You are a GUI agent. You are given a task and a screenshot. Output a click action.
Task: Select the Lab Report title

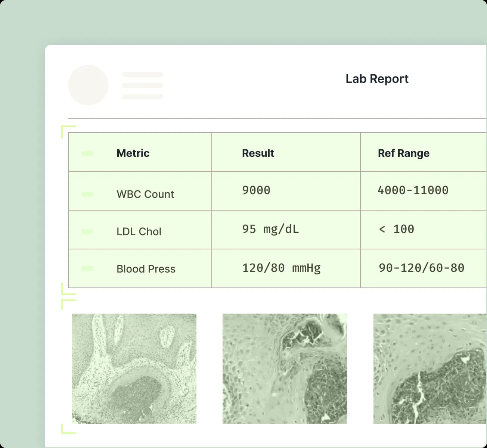[377, 79]
